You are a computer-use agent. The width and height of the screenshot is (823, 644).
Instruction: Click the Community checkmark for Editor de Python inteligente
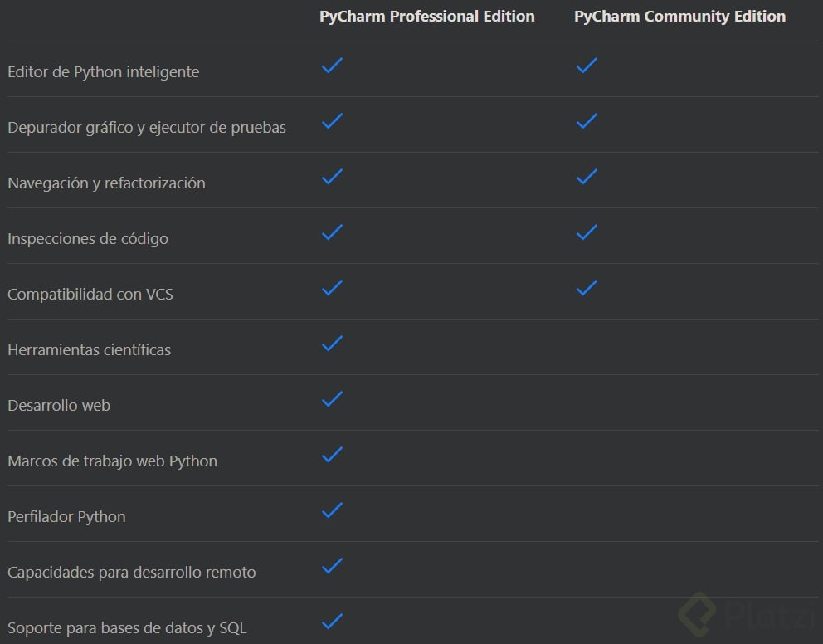click(587, 66)
